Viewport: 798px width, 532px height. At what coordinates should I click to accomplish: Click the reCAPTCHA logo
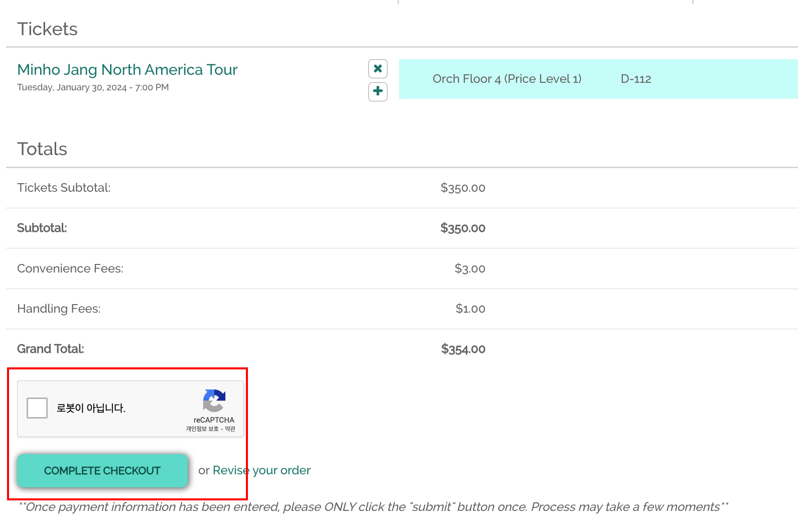point(214,401)
